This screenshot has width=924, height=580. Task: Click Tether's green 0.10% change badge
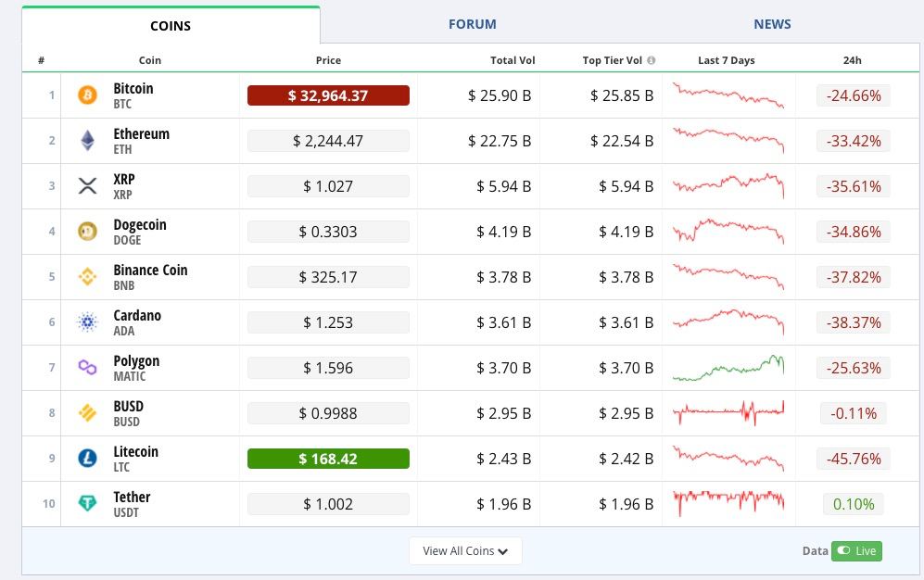[854, 504]
